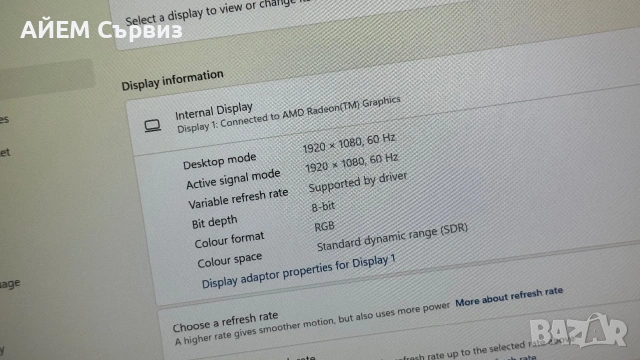Click Colour format label
This screenshot has height=360, width=640.
(229, 240)
